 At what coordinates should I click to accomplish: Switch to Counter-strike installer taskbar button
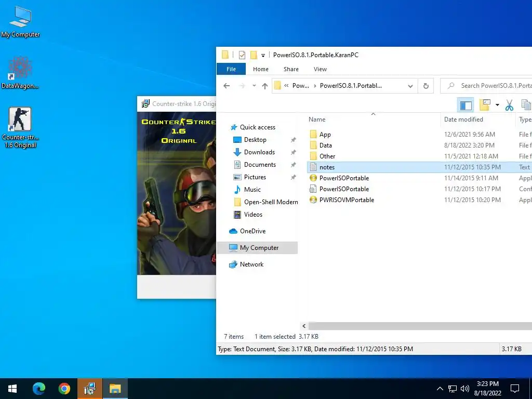pos(89,389)
